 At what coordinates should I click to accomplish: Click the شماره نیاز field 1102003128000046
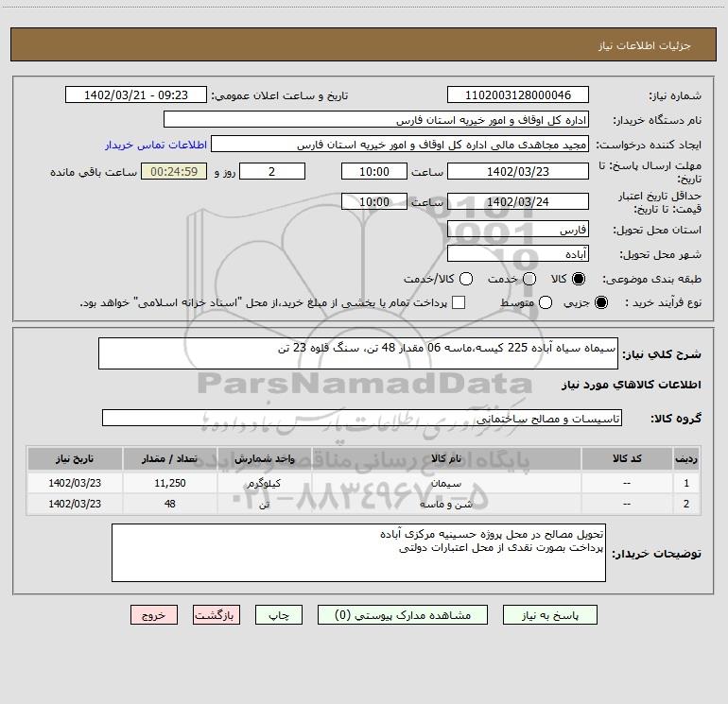coord(518,94)
